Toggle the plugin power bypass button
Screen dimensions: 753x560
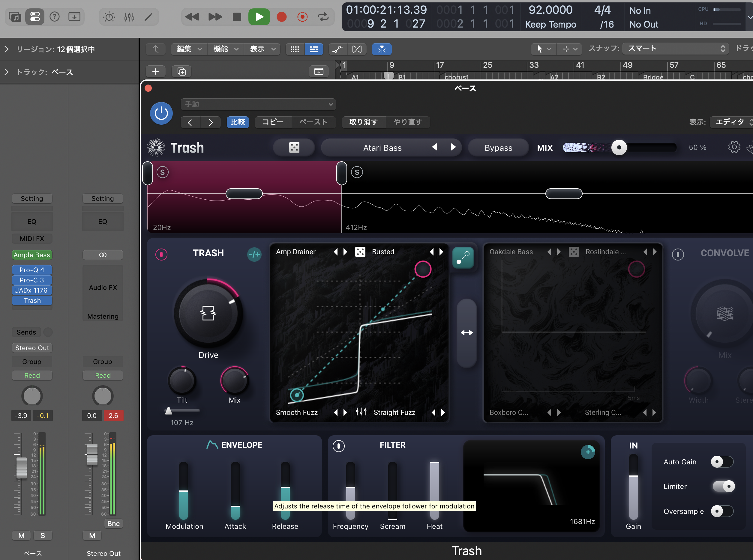click(161, 113)
